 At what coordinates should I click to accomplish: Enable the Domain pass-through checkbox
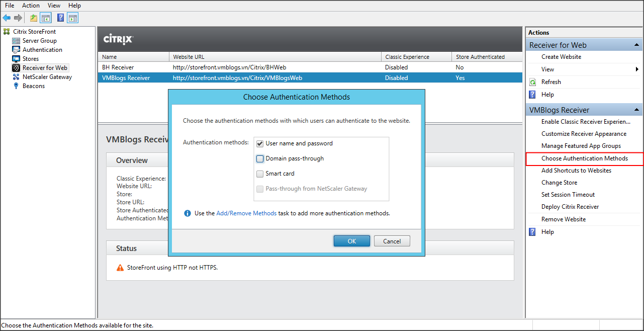coord(260,158)
